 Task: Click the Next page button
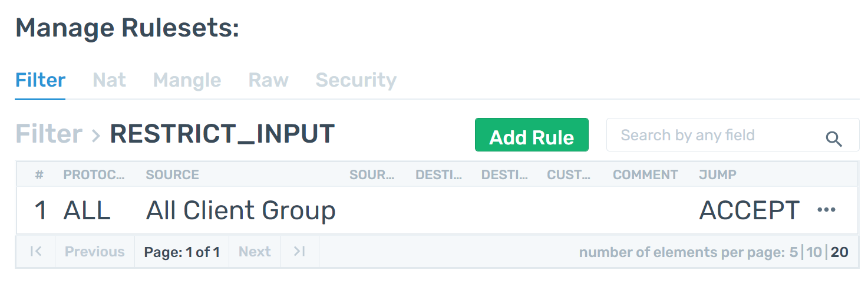tap(255, 252)
